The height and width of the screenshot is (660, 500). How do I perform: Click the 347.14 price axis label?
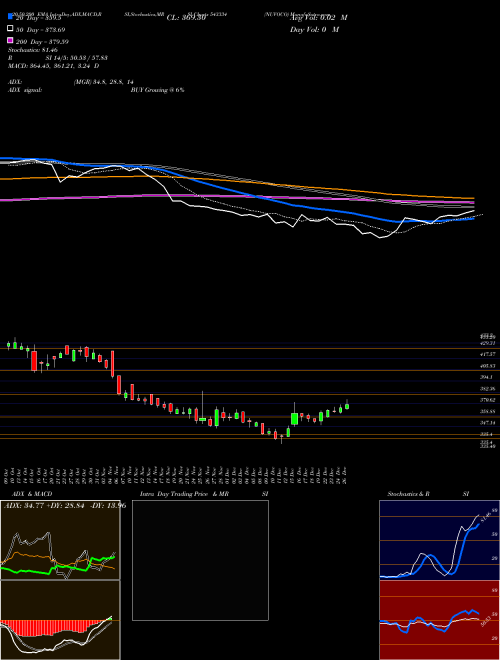pos(487,423)
